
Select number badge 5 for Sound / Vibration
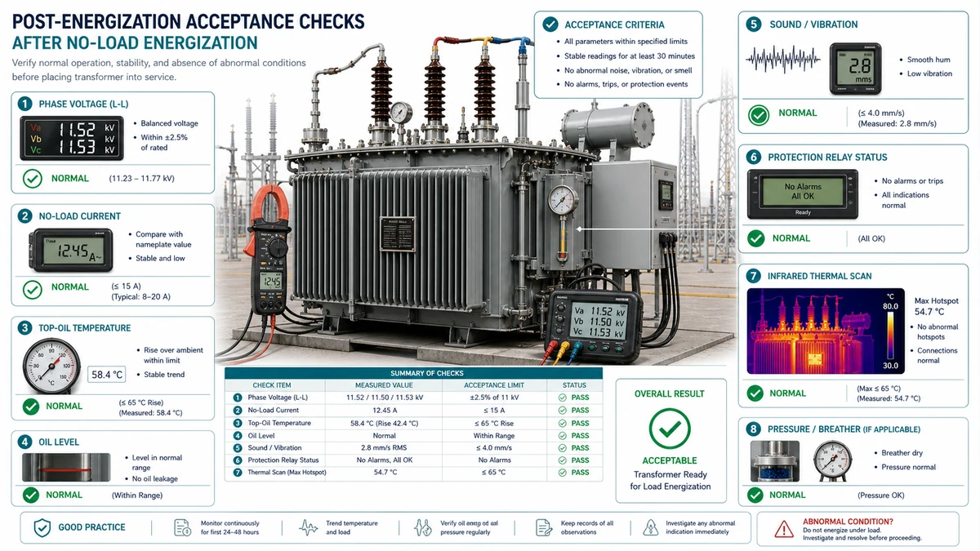(754, 24)
